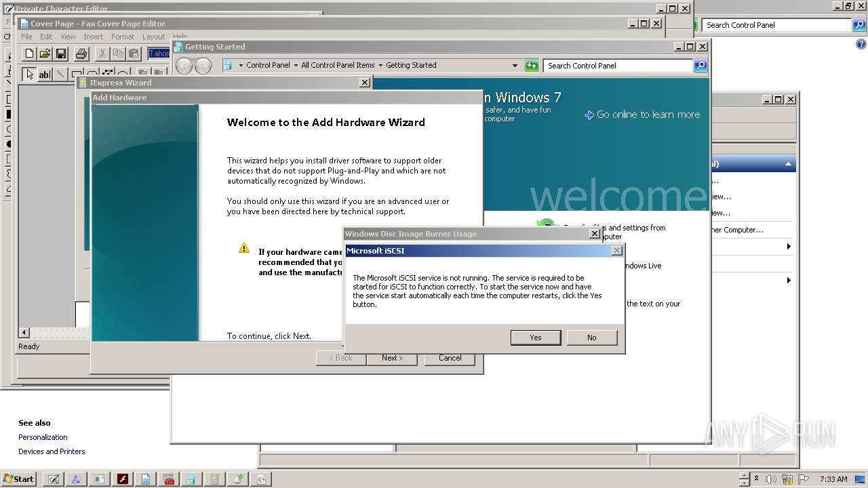Click 'All Control Panel Items' breadcrumb

[338, 66]
